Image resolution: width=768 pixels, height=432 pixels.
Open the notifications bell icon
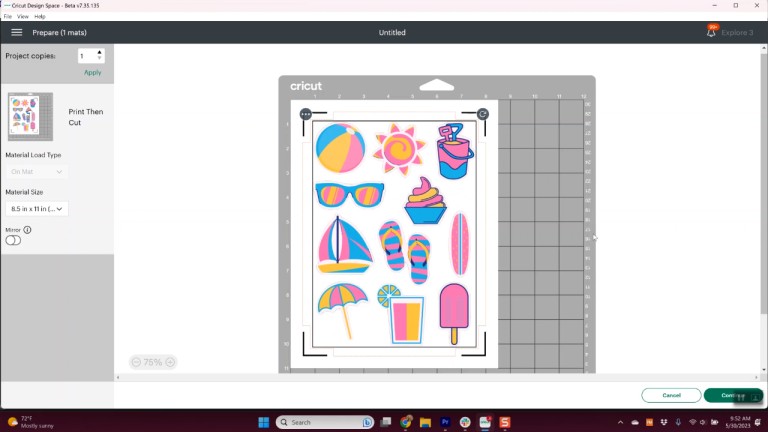tap(711, 32)
